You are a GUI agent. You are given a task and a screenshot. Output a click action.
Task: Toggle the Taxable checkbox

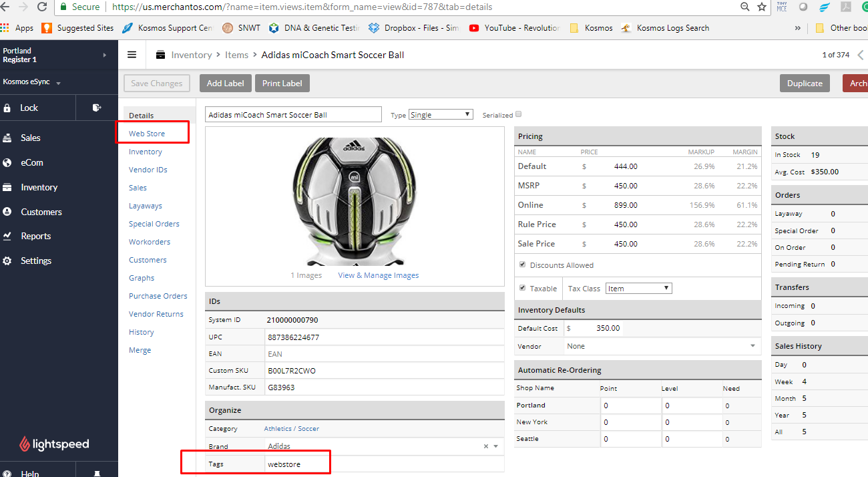[x=522, y=288]
